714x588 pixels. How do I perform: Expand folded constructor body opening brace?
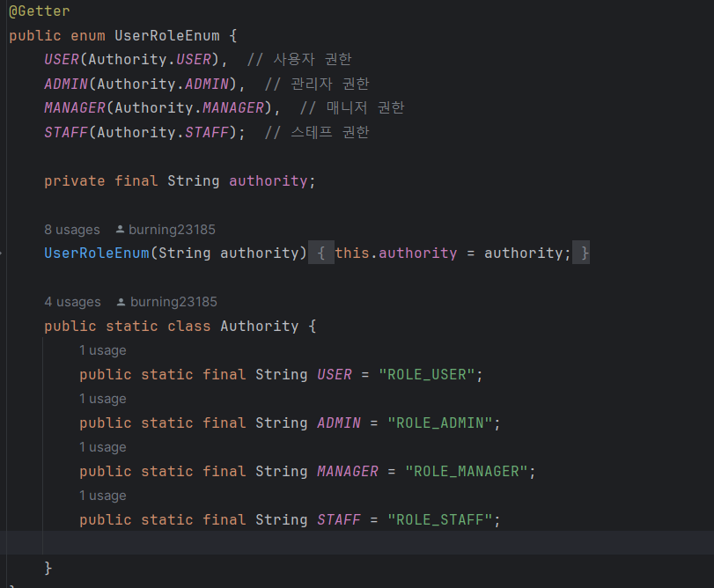coord(321,253)
